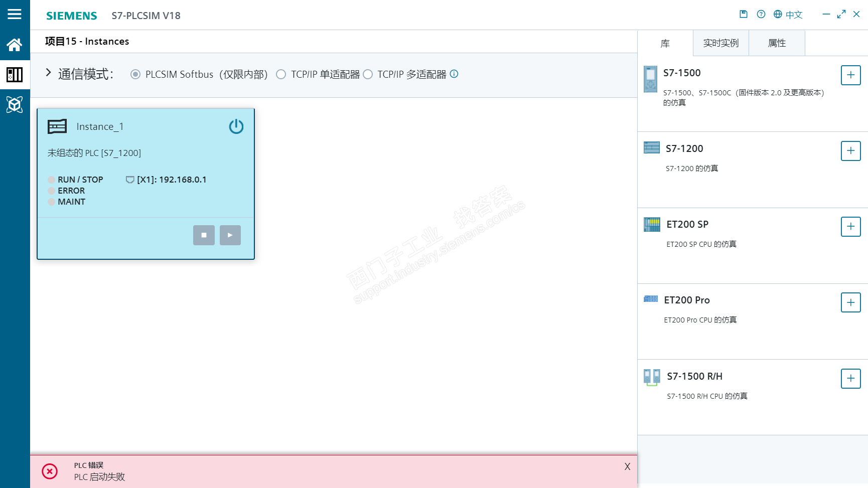Viewport: 868px width, 488px height.
Task: Click the ET200 Pro CPU 的仿真 description
Action: [x=700, y=320]
